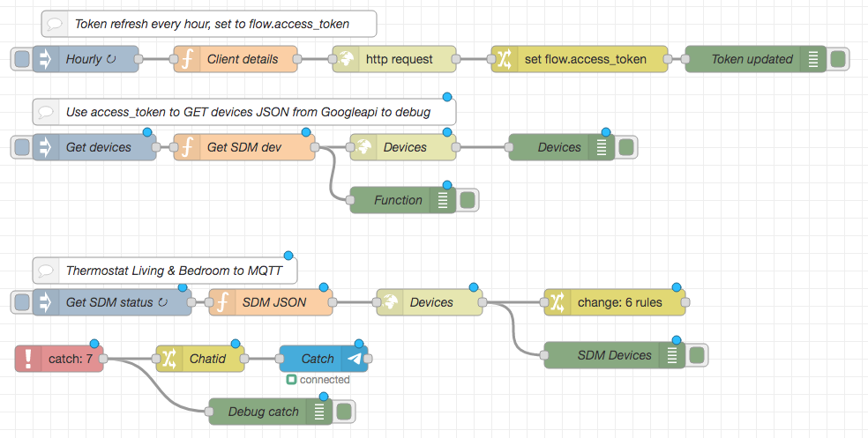Select the Chatid change node
The width and height of the screenshot is (868, 438).
click(x=200, y=359)
